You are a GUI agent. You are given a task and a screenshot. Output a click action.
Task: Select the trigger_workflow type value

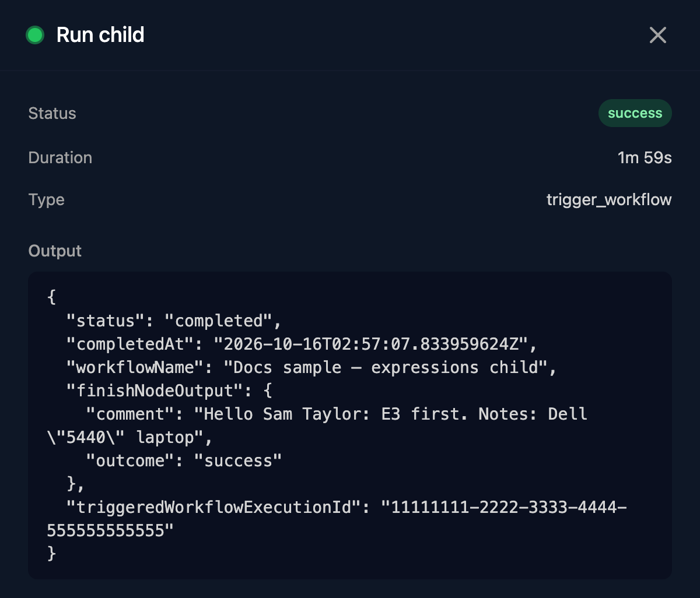(609, 199)
